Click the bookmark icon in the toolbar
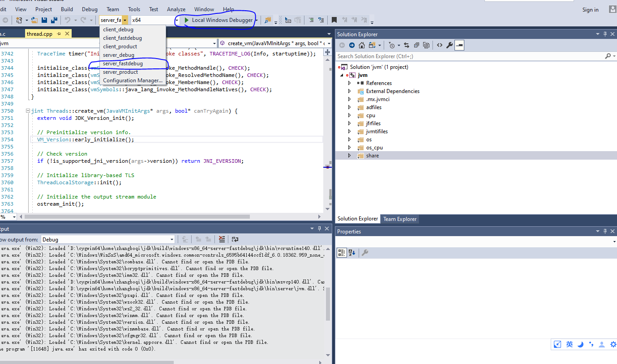The width and height of the screenshot is (617, 364). (334, 20)
